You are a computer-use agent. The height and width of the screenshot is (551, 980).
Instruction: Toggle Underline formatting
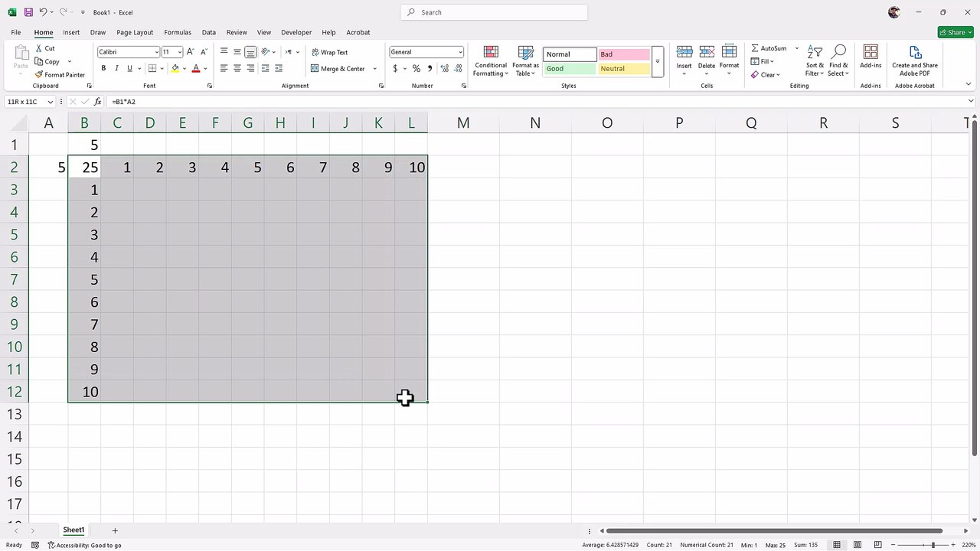click(x=129, y=68)
